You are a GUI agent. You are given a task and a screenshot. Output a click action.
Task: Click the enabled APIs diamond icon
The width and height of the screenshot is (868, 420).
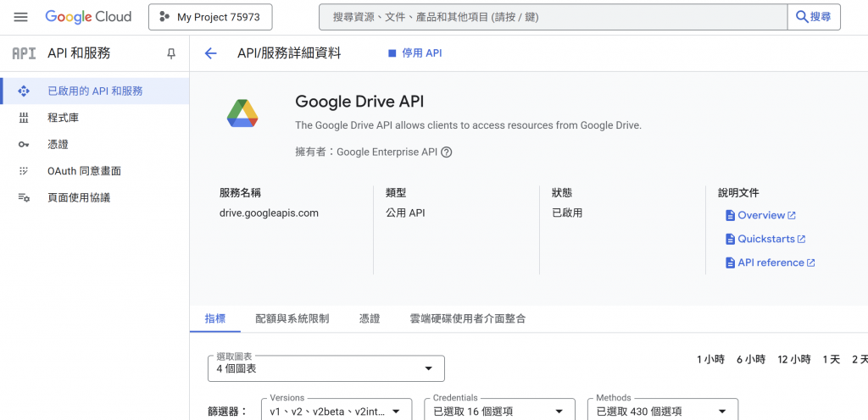[23, 91]
